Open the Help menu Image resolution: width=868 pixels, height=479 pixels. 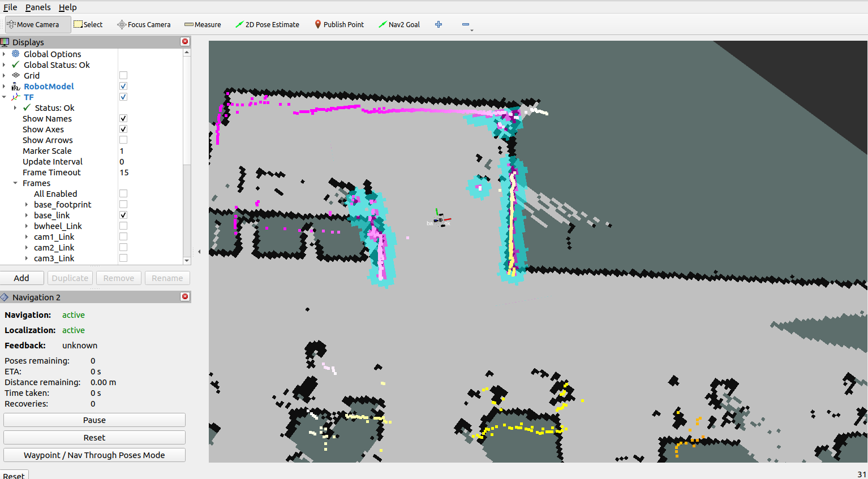pos(68,7)
